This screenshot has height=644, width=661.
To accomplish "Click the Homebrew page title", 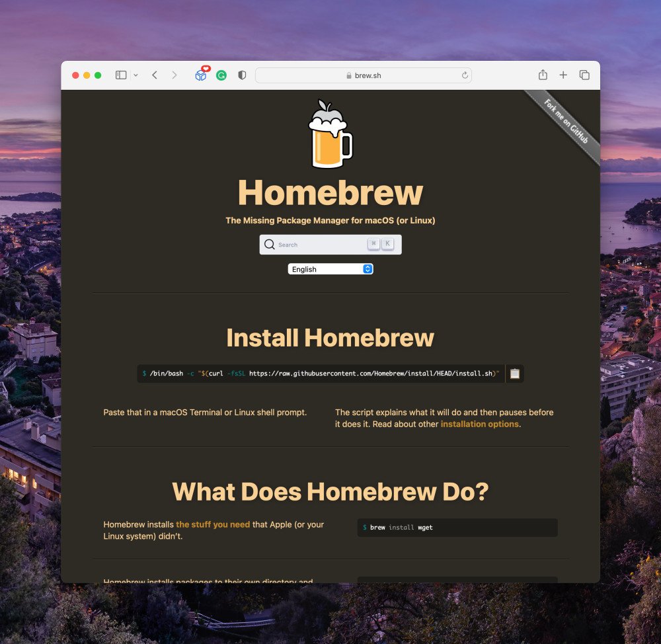I will pyautogui.click(x=330, y=192).
